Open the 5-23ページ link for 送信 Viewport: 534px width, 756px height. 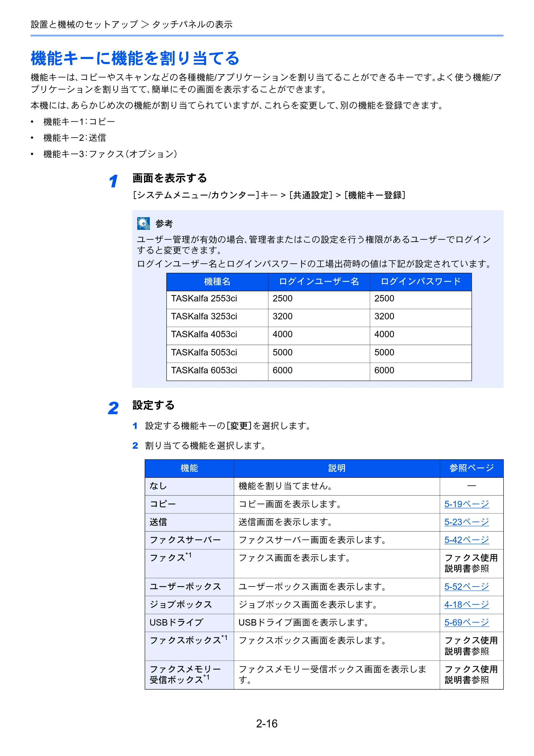(x=466, y=522)
